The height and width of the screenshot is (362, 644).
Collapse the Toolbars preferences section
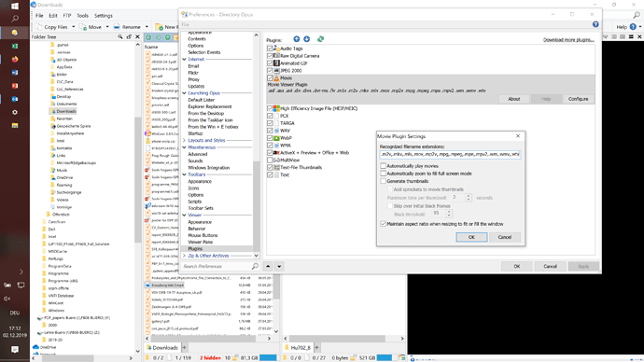(x=185, y=174)
